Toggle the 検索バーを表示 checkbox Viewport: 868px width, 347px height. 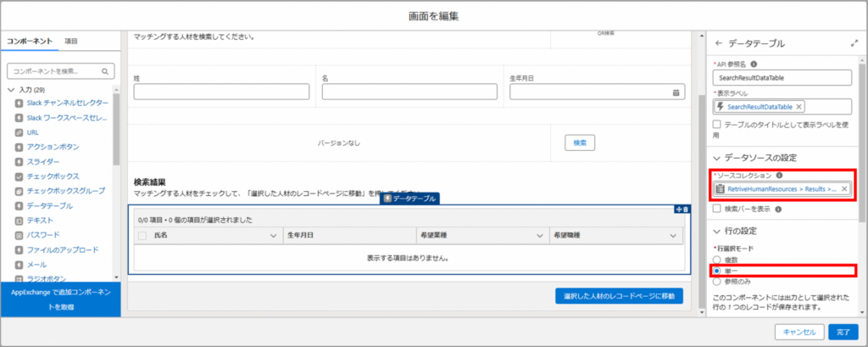(x=718, y=208)
